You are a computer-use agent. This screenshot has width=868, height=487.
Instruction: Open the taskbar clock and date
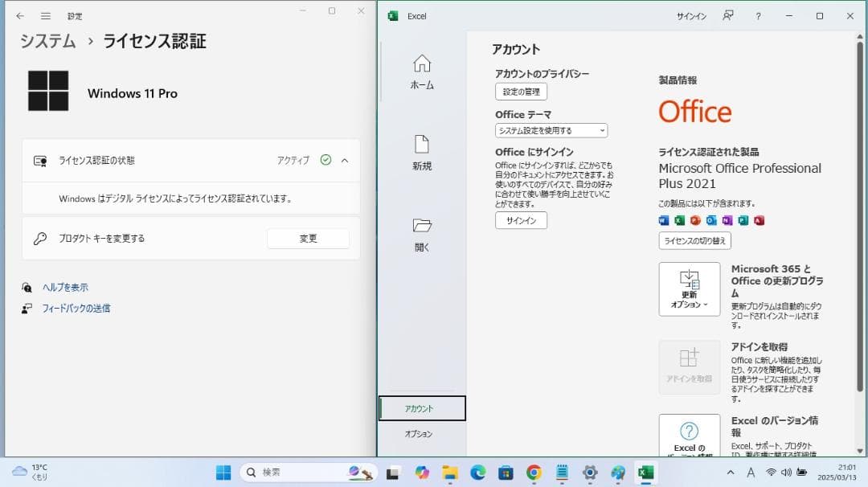coord(837,473)
